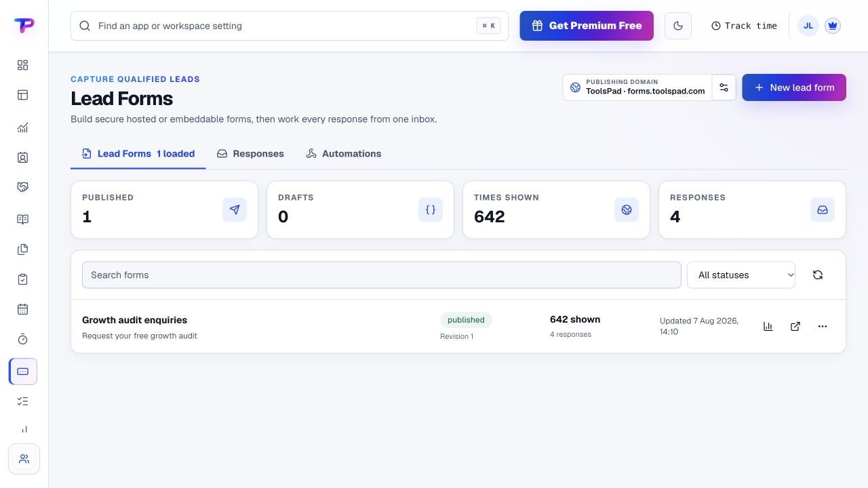Open the documents copy icon in sidebar
Screen dimensions: 868x488
point(22,249)
